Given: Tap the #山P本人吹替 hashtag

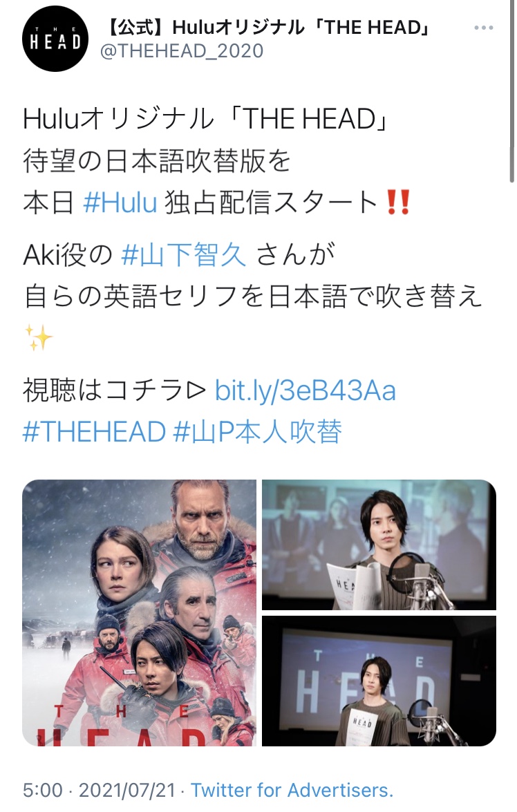Looking at the screenshot, I should pyautogui.click(x=258, y=432).
